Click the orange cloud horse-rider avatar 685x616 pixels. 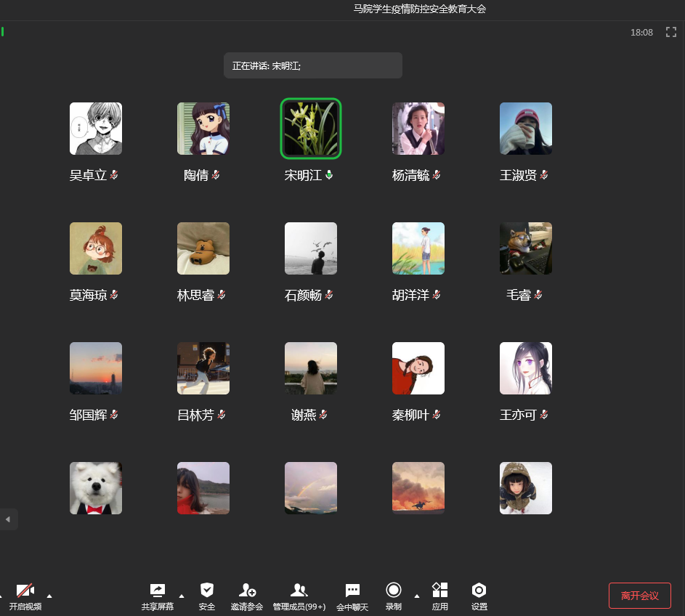click(x=418, y=488)
